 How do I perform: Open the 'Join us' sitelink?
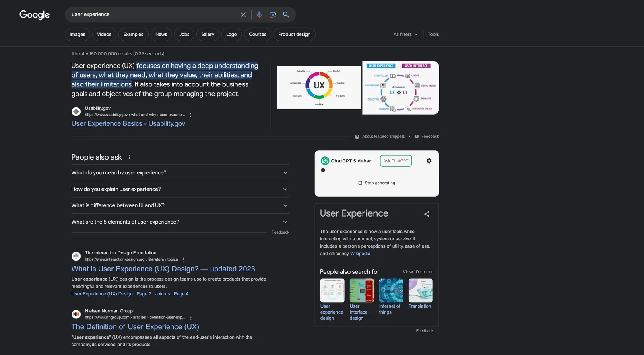click(x=163, y=294)
